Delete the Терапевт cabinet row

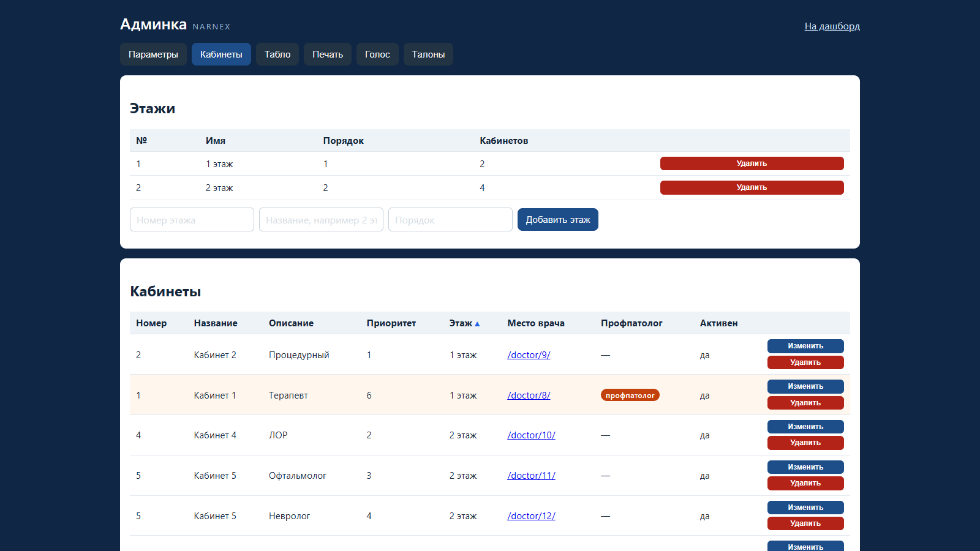[805, 403]
